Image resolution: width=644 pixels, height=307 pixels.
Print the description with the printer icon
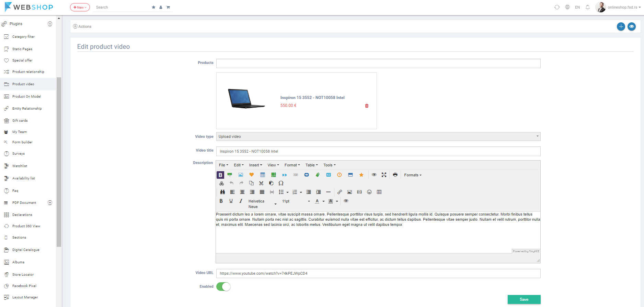click(x=395, y=175)
